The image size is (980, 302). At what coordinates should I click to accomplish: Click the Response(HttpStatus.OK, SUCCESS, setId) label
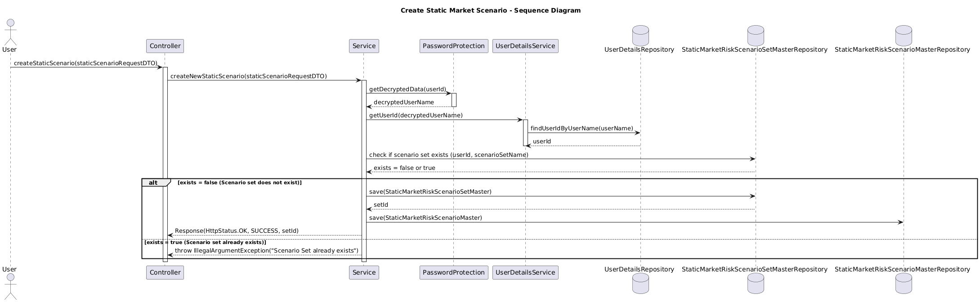[237, 231]
